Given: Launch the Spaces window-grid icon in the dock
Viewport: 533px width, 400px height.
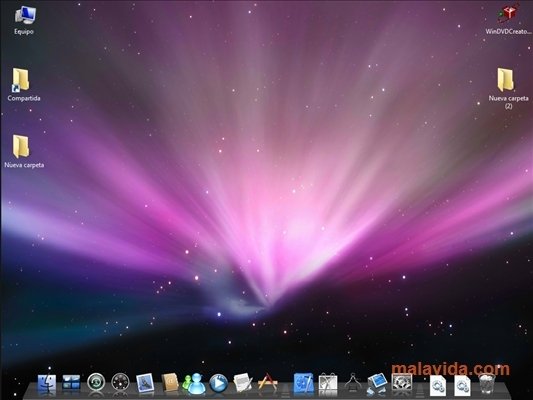Looking at the screenshot, I should (x=71, y=383).
